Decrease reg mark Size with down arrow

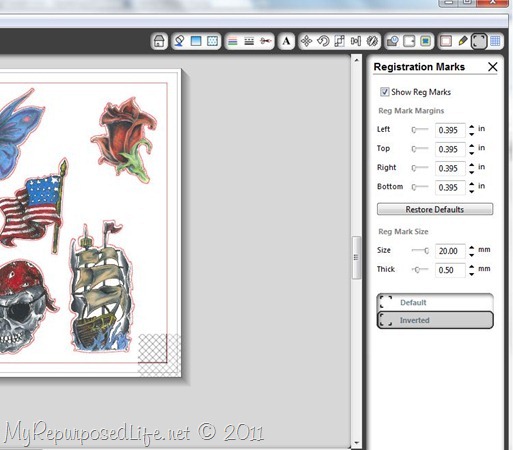pos(471,255)
